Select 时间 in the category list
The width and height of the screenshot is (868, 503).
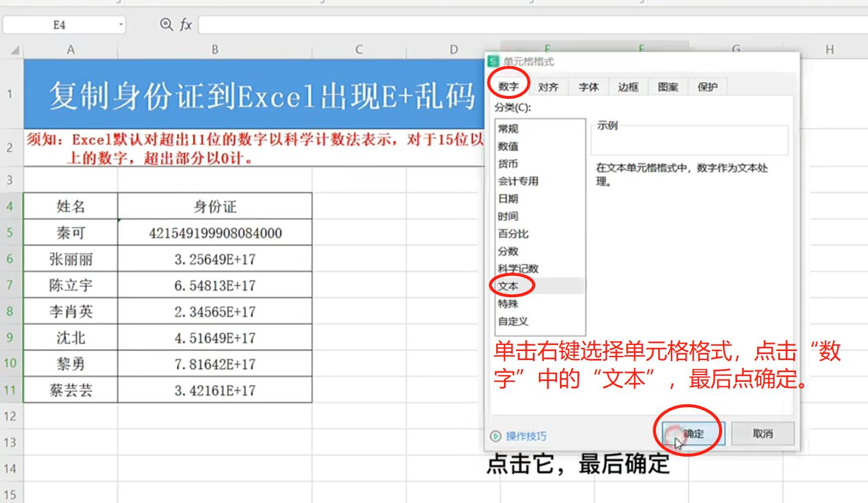[x=539, y=216]
